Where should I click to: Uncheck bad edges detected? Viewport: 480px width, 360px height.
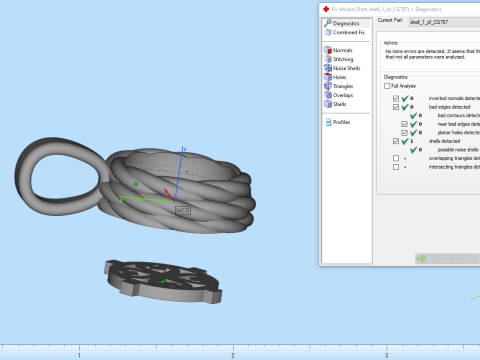396,107
